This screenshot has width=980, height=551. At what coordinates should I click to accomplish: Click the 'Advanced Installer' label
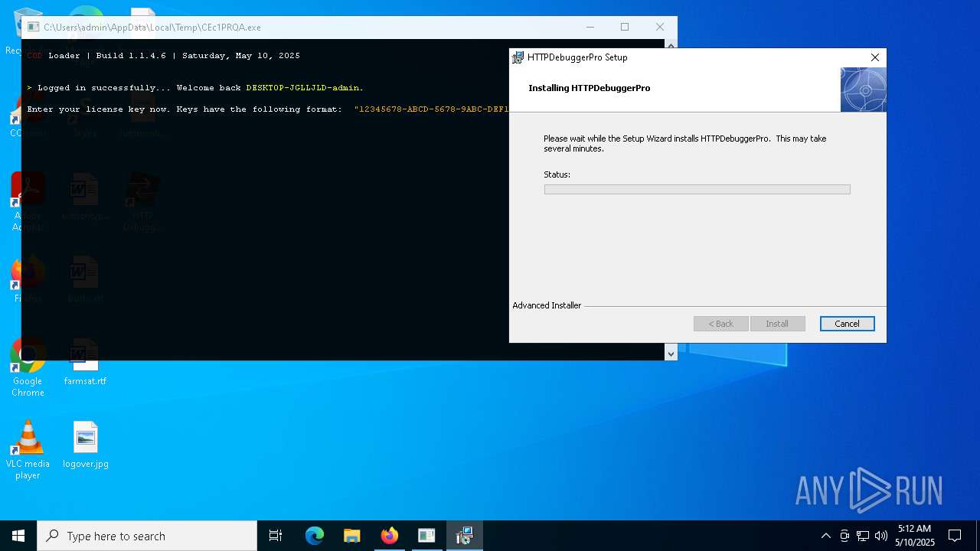click(547, 305)
